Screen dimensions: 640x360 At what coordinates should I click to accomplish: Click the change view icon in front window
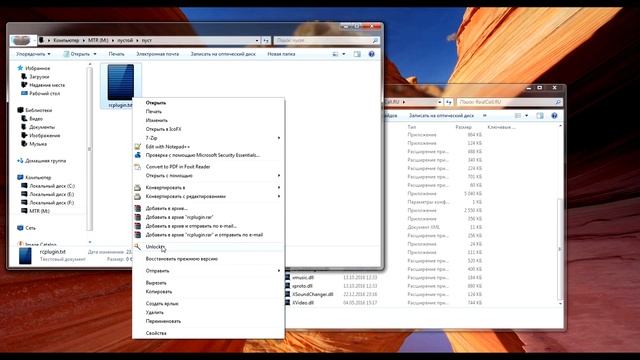tap(336, 54)
